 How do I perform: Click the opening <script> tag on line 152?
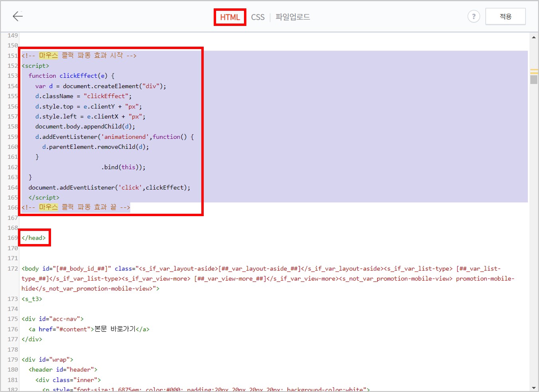tap(35, 66)
